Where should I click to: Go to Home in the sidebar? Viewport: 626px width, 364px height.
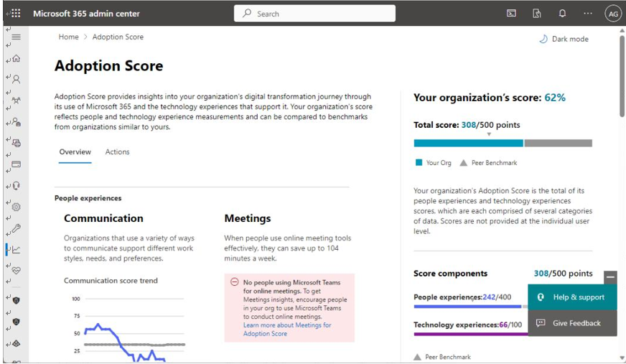[x=16, y=59]
